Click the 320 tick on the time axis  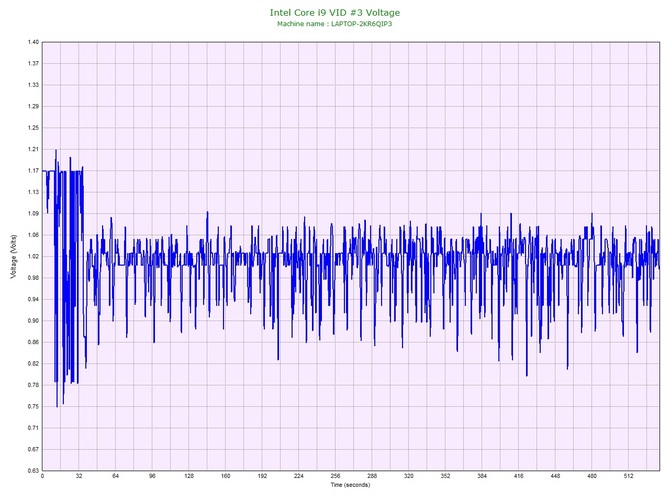[x=409, y=476]
